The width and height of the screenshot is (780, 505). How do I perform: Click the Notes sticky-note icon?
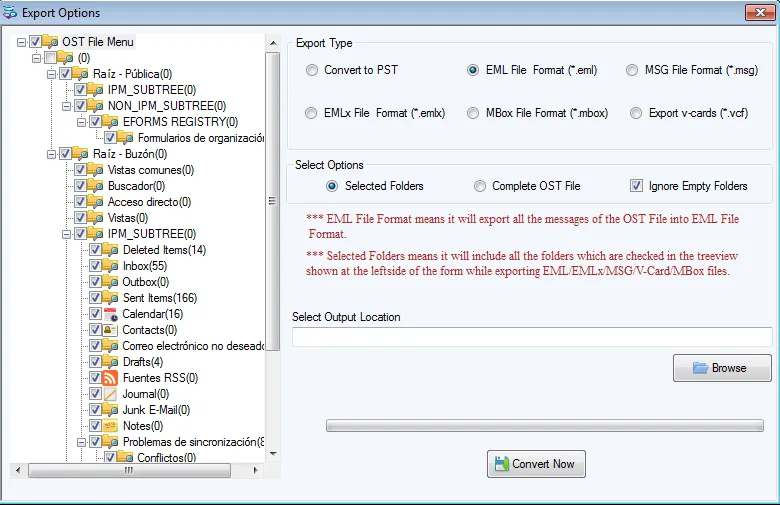tap(110, 426)
